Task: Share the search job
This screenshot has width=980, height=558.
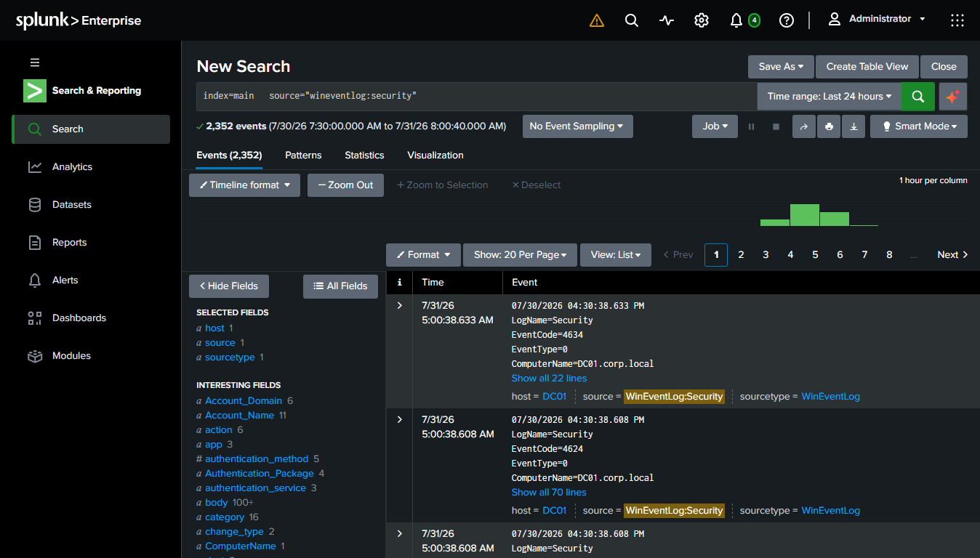Action: pos(804,126)
